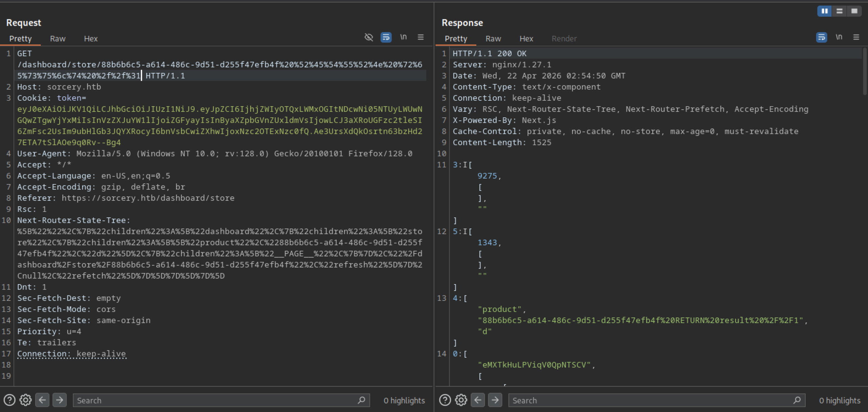Viewport: 868px width, 412px height.
Task: Open the Response Render tab
Action: coord(564,39)
